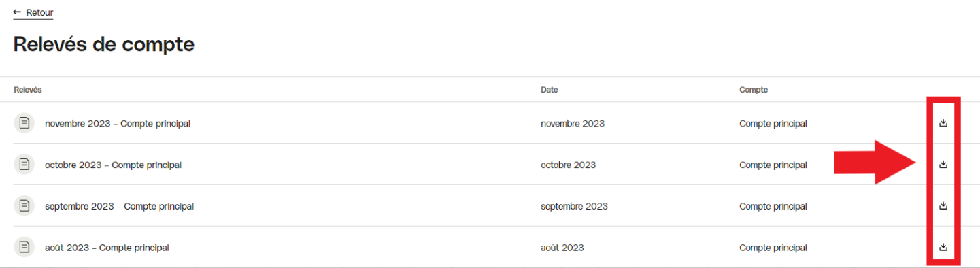This screenshot has width=980, height=268.
Task: Click the Date column header
Action: tap(549, 90)
